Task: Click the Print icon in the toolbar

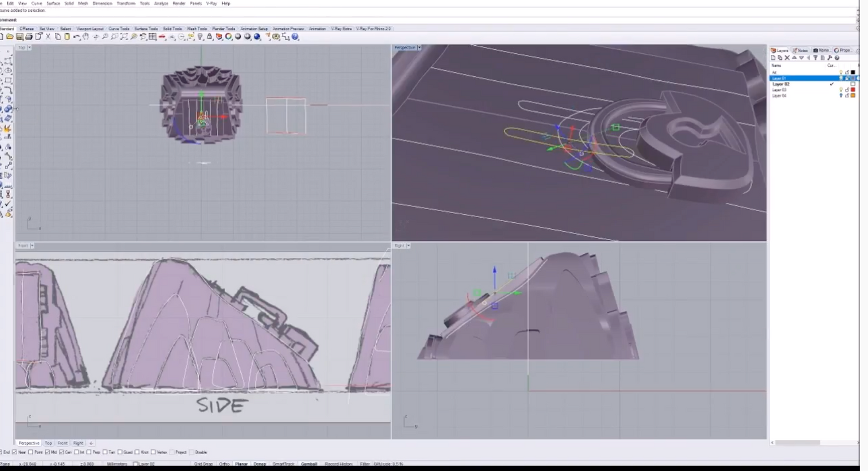Action: click(x=29, y=37)
